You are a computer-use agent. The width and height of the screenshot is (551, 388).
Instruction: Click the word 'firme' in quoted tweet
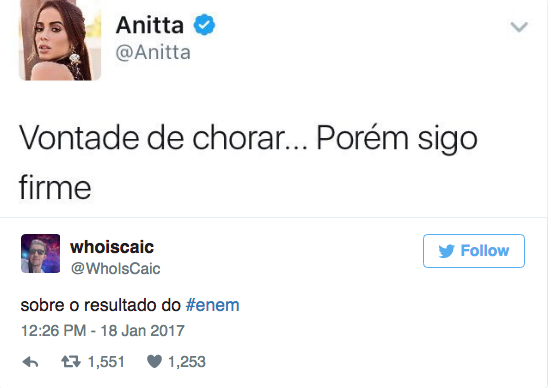tap(55, 187)
